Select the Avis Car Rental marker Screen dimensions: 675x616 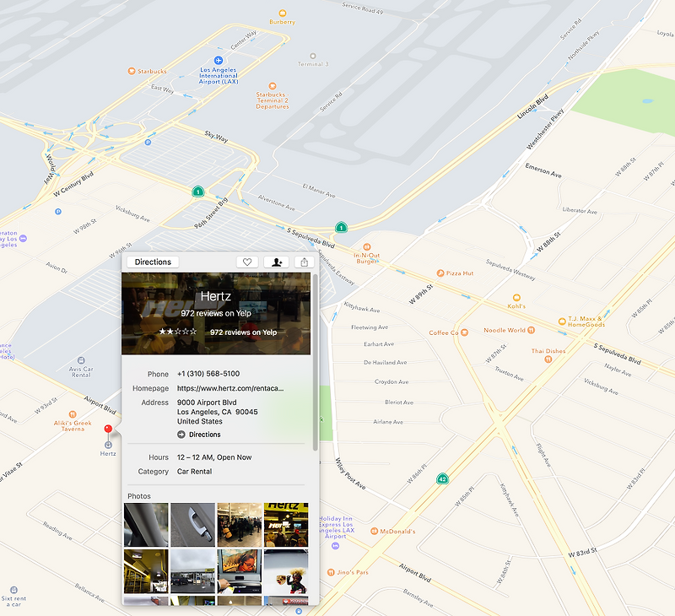click(x=81, y=360)
